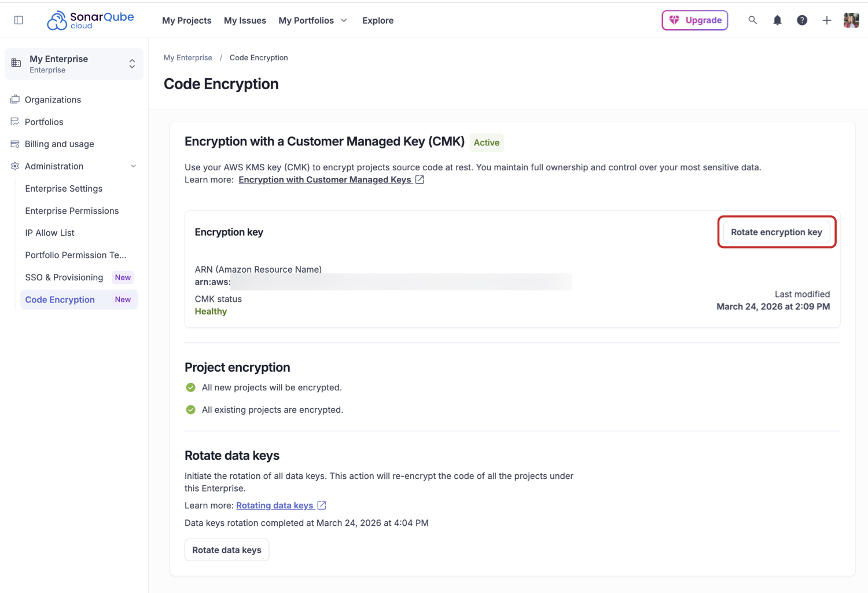
Task: Click Rotate data keys button
Action: coord(227,550)
